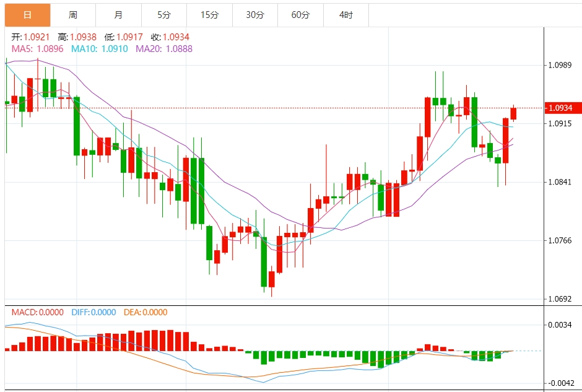Click the 1.0692 price axis label
The image size is (582, 392).
click(x=560, y=299)
